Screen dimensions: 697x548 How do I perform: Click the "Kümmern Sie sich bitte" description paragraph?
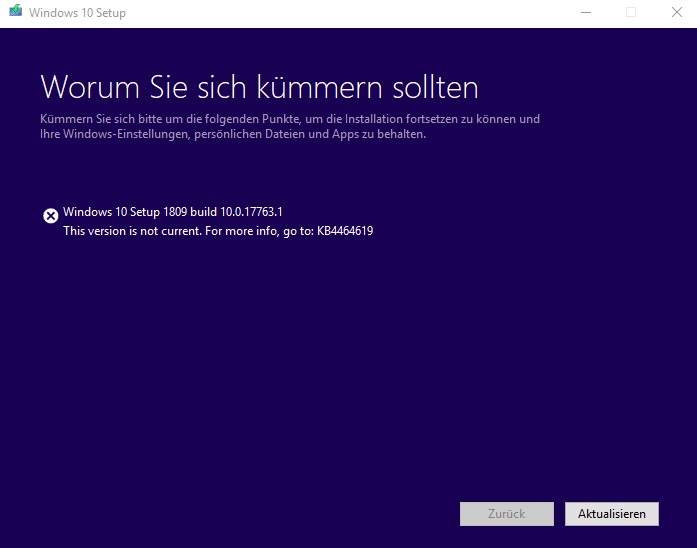[290, 126]
